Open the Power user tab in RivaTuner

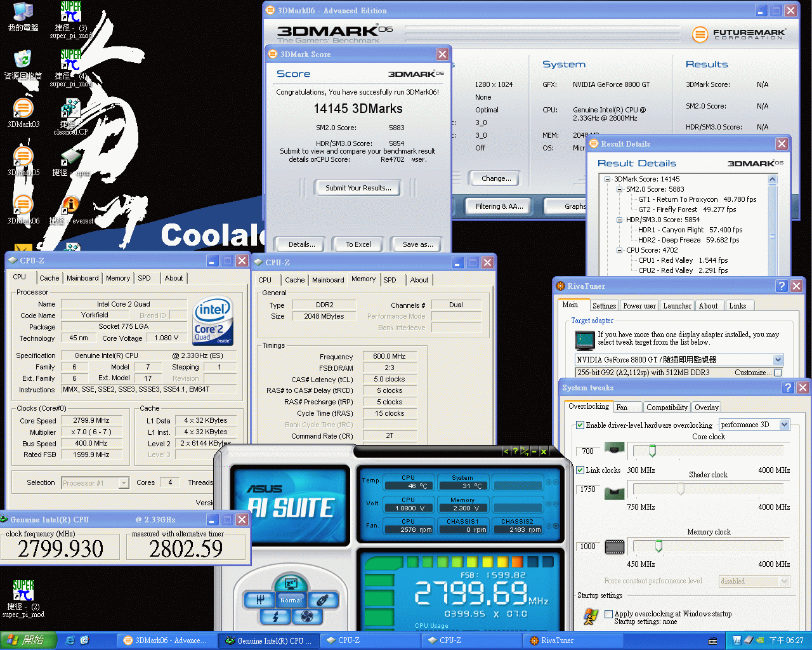pos(639,306)
